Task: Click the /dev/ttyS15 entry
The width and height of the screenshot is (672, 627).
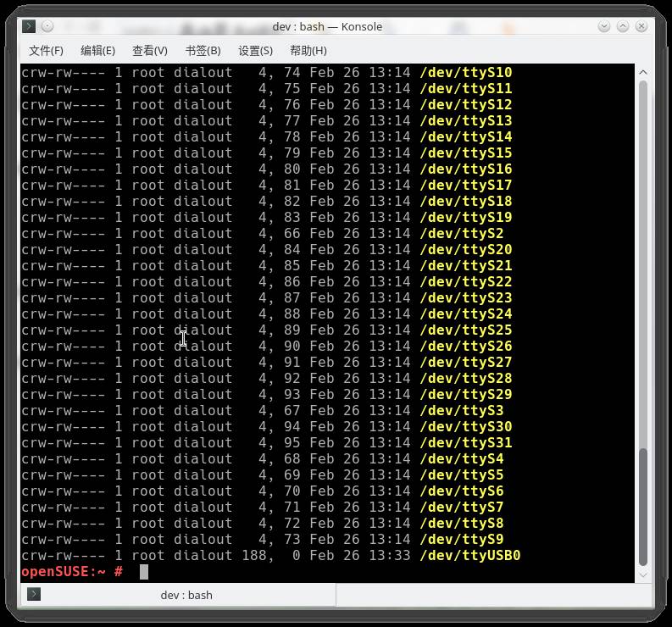Action: click(466, 153)
